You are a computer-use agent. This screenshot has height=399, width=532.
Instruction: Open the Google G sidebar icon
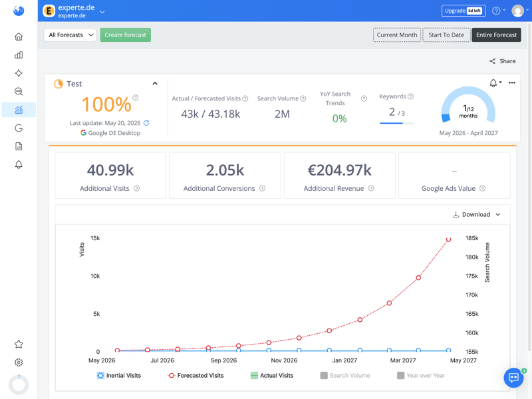click(x=19, y=128)
